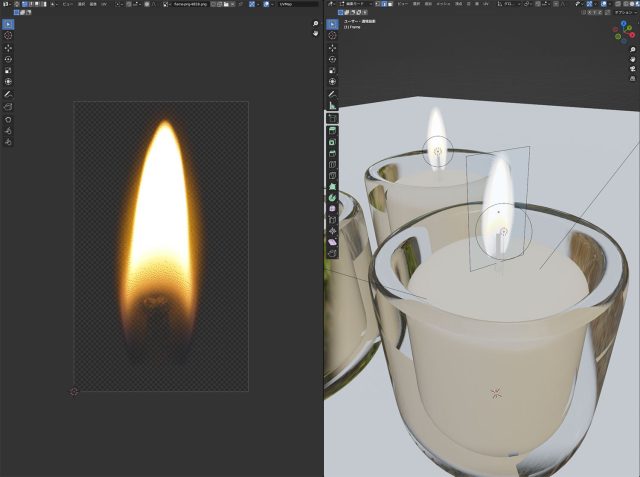640x477 pixels.
Task: Select the Loop Cut tool
Action: (332, 164)
